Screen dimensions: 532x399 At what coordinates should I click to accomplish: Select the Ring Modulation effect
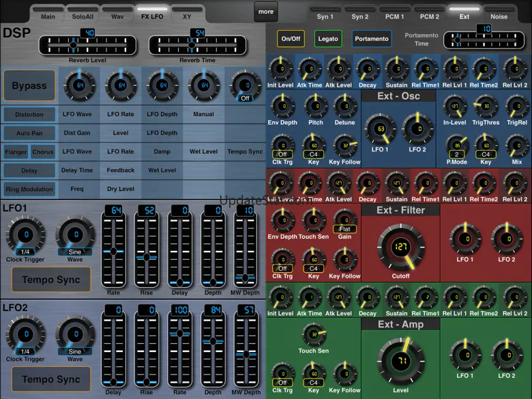[29, 189]
